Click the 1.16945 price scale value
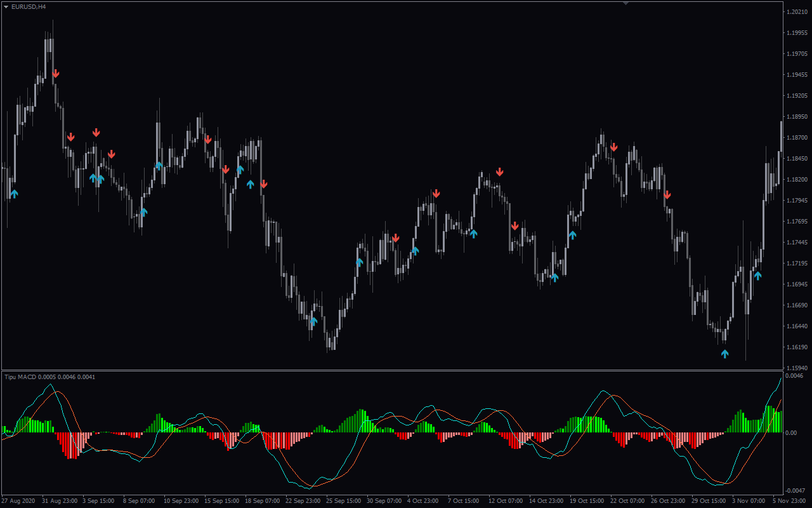 [796, 284]
